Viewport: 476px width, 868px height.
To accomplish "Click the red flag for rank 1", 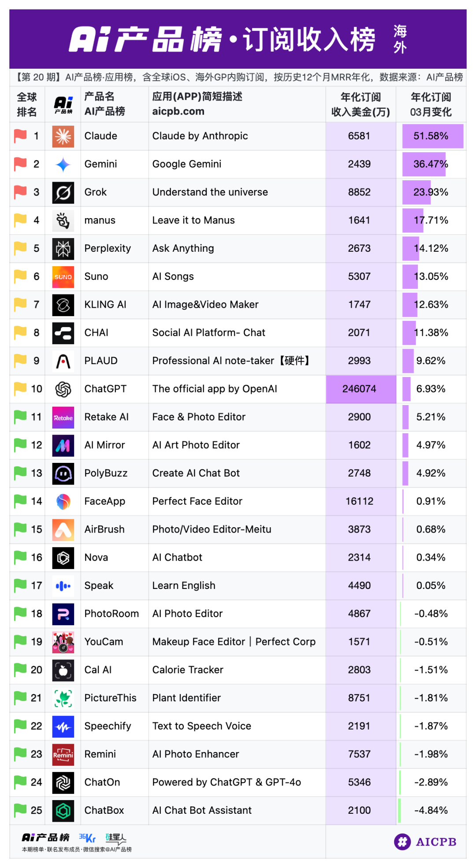I will pos(20,136).
